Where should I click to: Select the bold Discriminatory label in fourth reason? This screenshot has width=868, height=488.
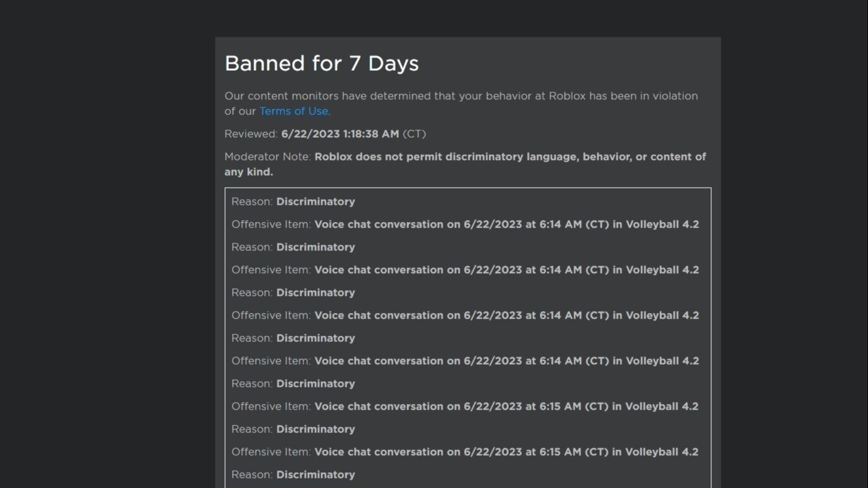pyautogui.click(x=316, y=338)
